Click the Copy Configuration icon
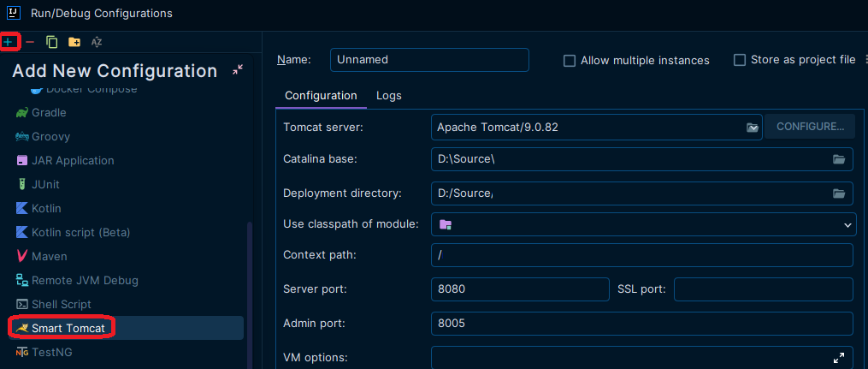 coord(52,42)
